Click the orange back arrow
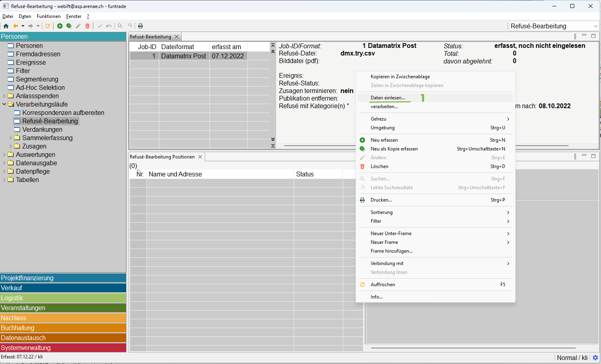Image resolution: width=601 pixels, height=364 pixels. click(x=16, y=26)
